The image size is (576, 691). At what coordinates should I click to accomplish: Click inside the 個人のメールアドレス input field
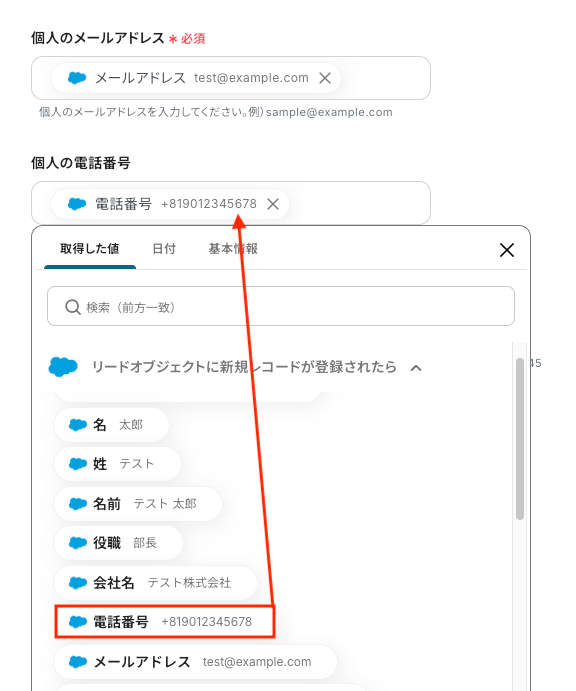pyautogui.click(x=230, y=78)
